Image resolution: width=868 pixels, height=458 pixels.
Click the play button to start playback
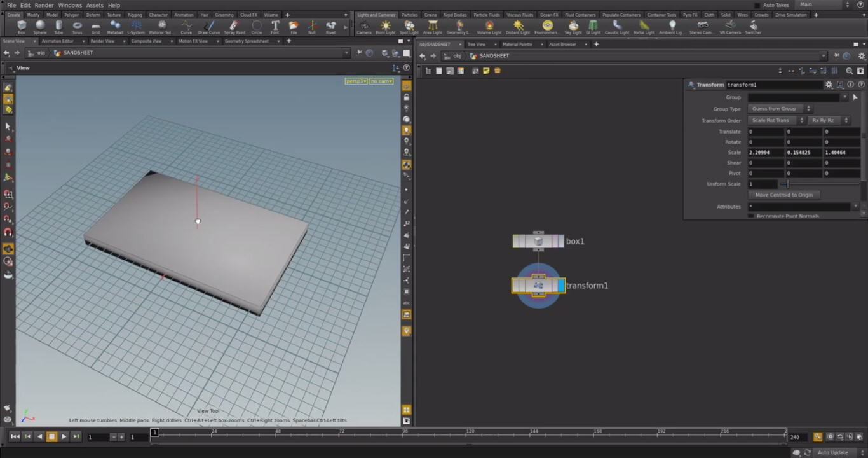[x=63, y=436]
